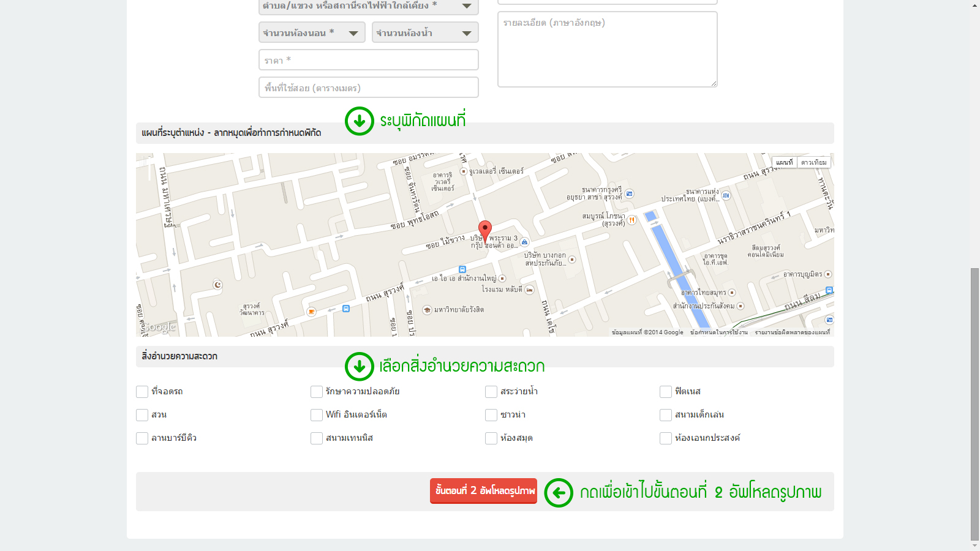
Task: Select the แผนที่ map view tab
Action: coord(784,162)
